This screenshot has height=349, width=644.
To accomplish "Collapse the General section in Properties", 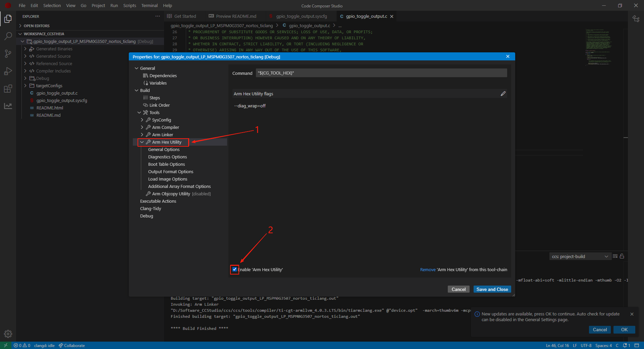I will [137, 68].
